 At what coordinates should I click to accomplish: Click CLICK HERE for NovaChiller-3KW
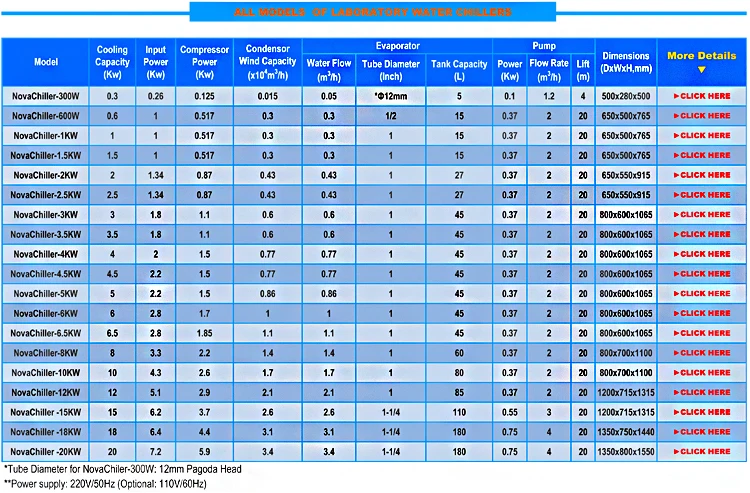pyautogui.click(x=702, y=215)
